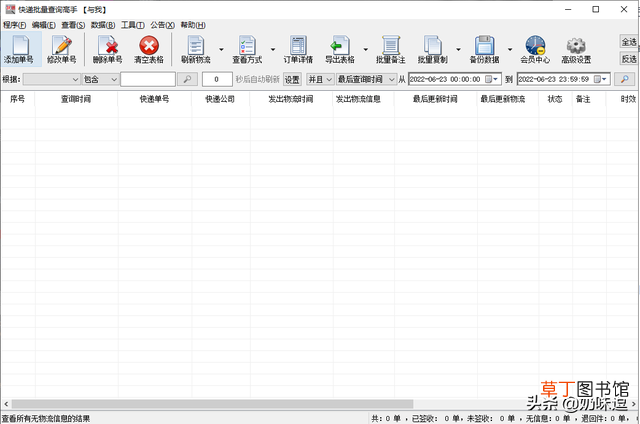
Task: Click the 设置 auto-refresh button
Action: pos(292,79)
